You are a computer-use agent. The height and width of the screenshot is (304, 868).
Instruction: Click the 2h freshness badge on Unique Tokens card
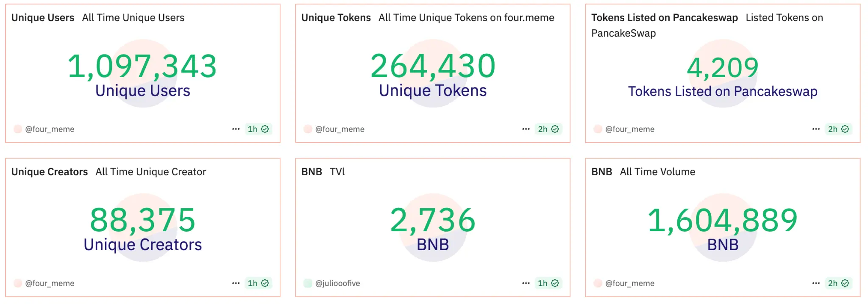(545, 129)
